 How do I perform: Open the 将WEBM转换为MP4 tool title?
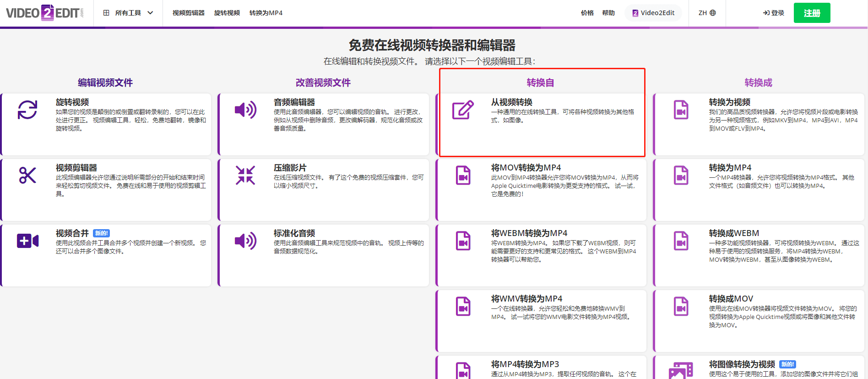529,233
